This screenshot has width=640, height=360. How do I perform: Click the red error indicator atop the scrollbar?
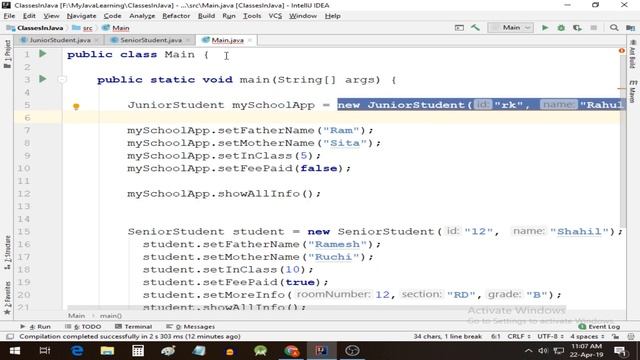click(x=622, y=51)
